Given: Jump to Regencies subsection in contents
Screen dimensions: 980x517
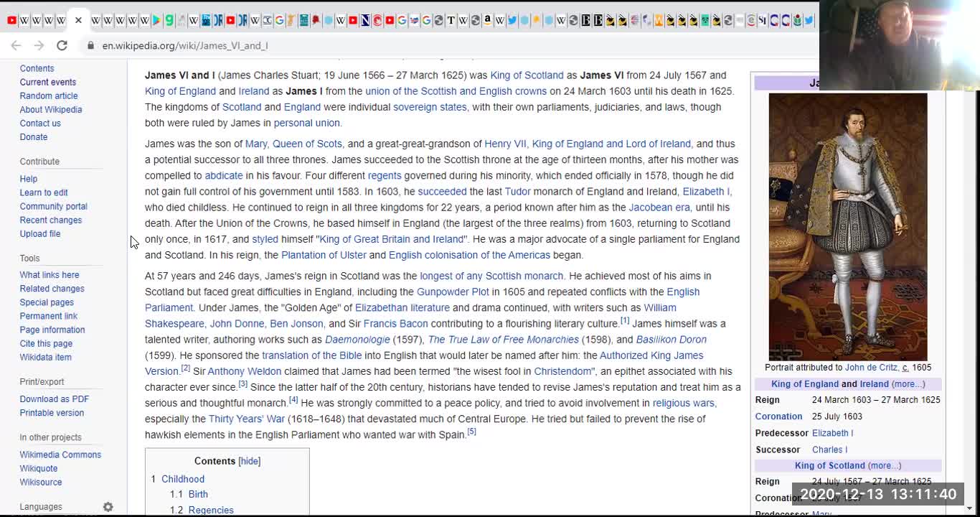Looking at the screenshot, I should click(x=211, y=510).
